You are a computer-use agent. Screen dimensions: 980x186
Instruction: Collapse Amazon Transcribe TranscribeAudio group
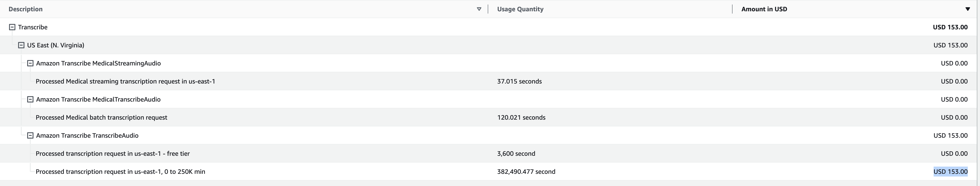click(x=31, y=135)
